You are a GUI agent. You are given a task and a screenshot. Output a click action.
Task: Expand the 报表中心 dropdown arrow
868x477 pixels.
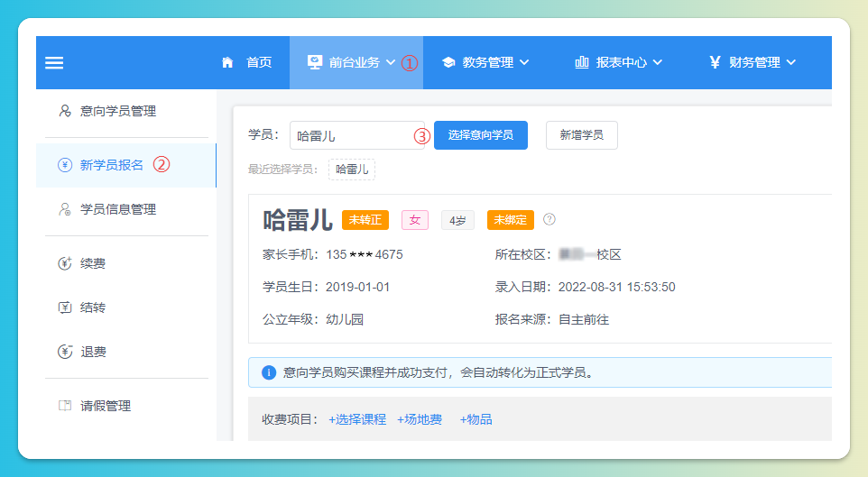point(657,62)
